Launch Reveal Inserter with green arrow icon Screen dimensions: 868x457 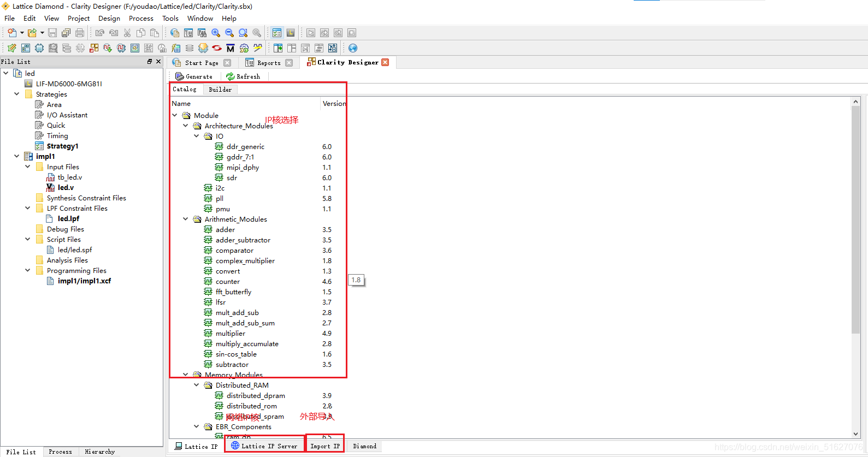point(108,48)
